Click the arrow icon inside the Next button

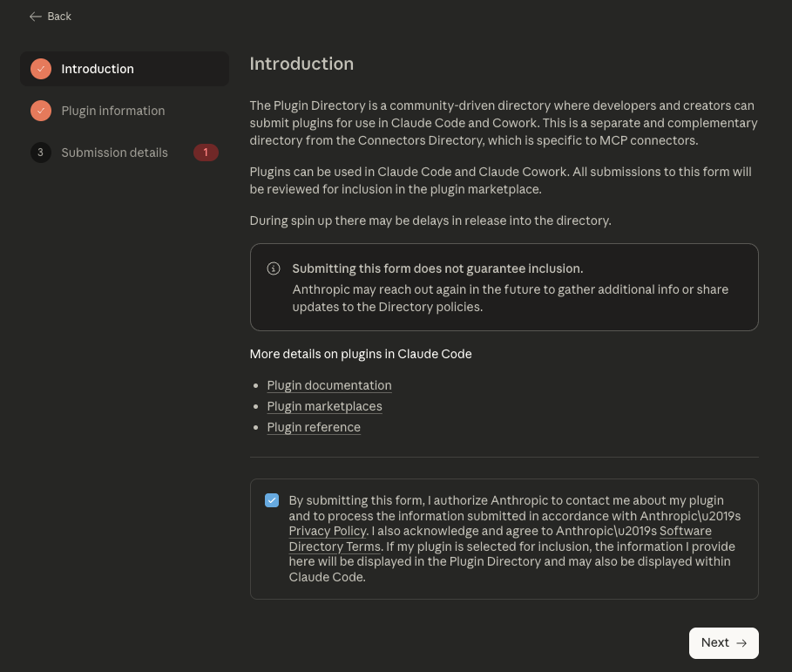click(741, 643)
